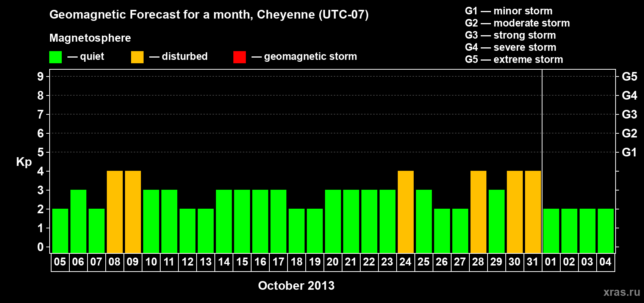Click the G1 label on right axis

630,152
